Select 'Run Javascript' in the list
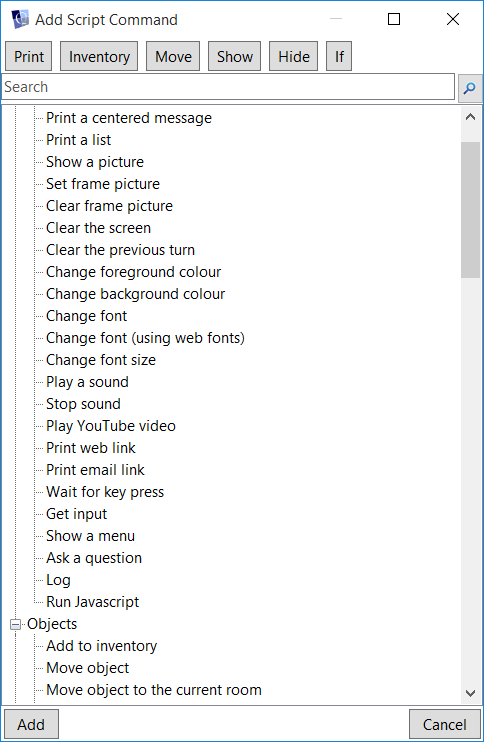This screenshot has width=484, height=742. 93,602
